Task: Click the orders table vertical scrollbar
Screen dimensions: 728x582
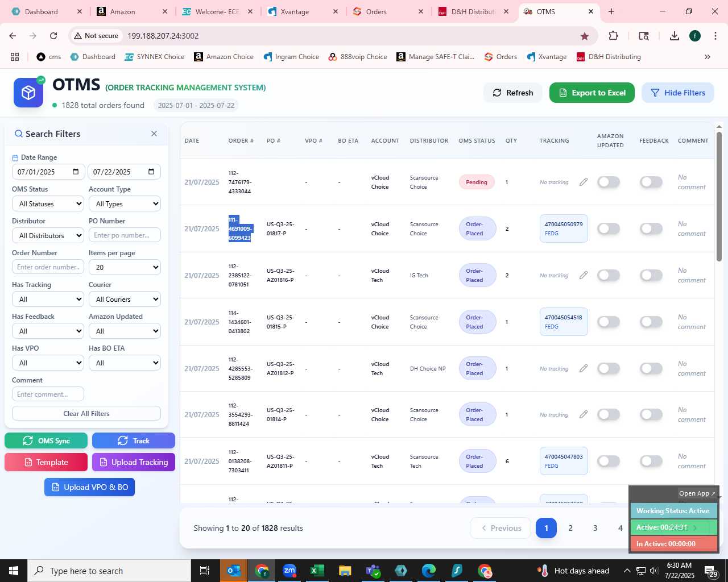Action: 719,196
